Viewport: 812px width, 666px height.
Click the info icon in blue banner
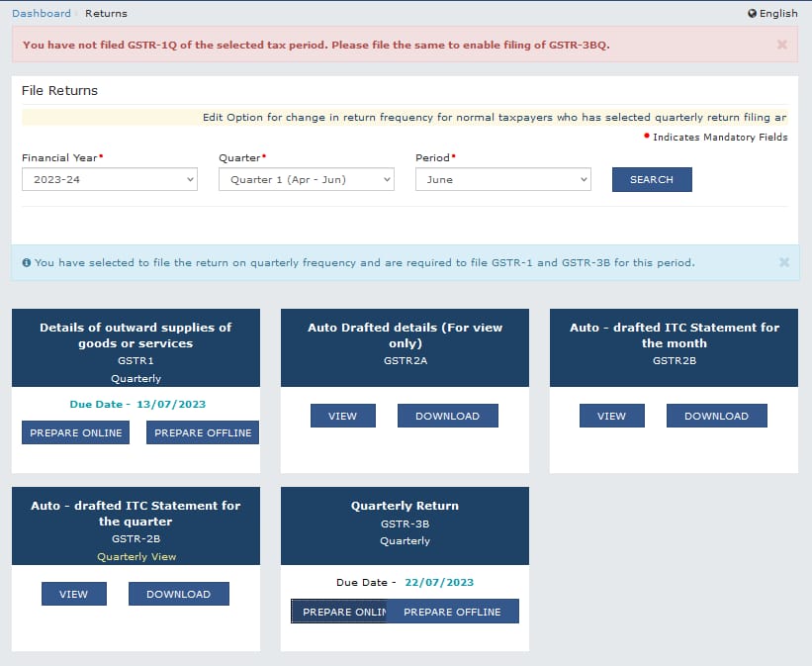click(26, 263)
